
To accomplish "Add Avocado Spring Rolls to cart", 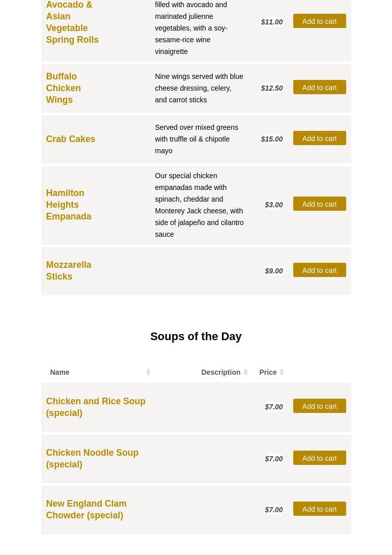I will pos(319,21).
